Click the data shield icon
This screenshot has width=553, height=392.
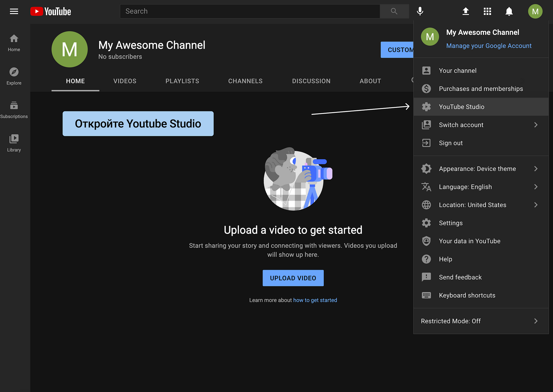tap(426, 241)
